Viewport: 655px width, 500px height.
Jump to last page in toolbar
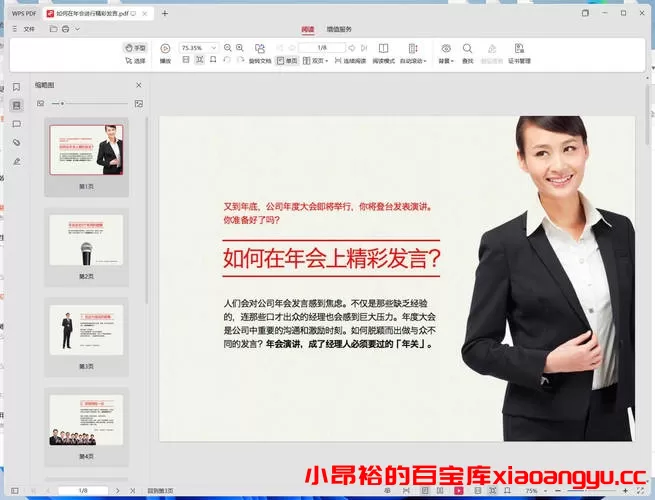(364, 48)
